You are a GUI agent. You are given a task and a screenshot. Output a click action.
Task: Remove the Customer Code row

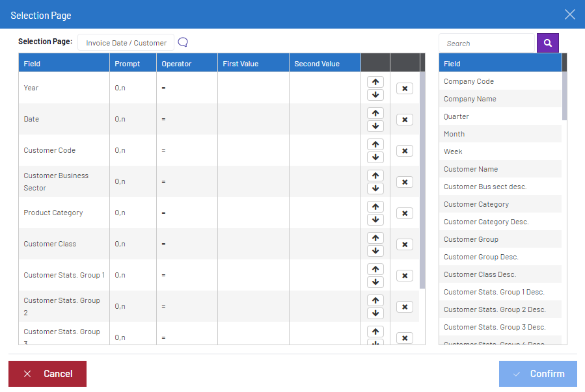404,151
